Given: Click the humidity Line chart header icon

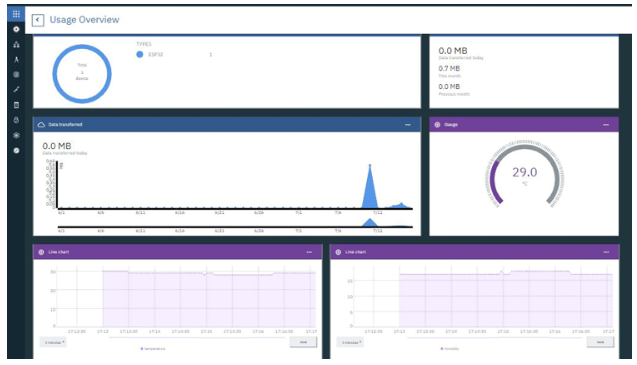Looking at the screenshot, I should coord(338,252).
